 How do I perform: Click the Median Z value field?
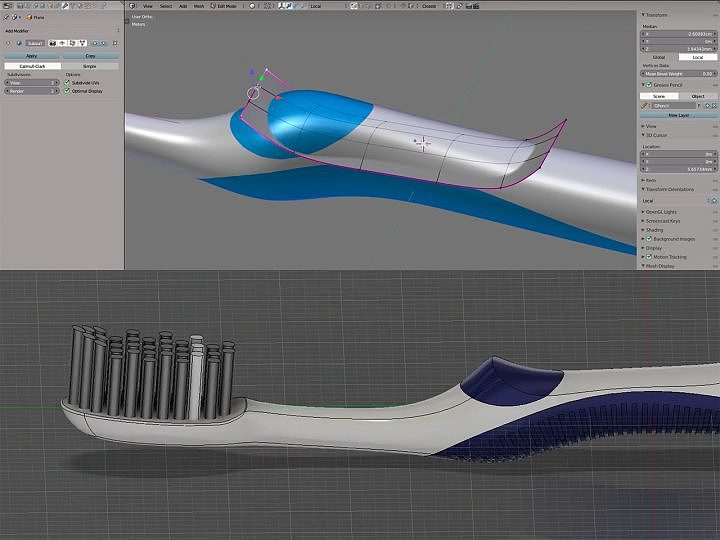point(679,49)
